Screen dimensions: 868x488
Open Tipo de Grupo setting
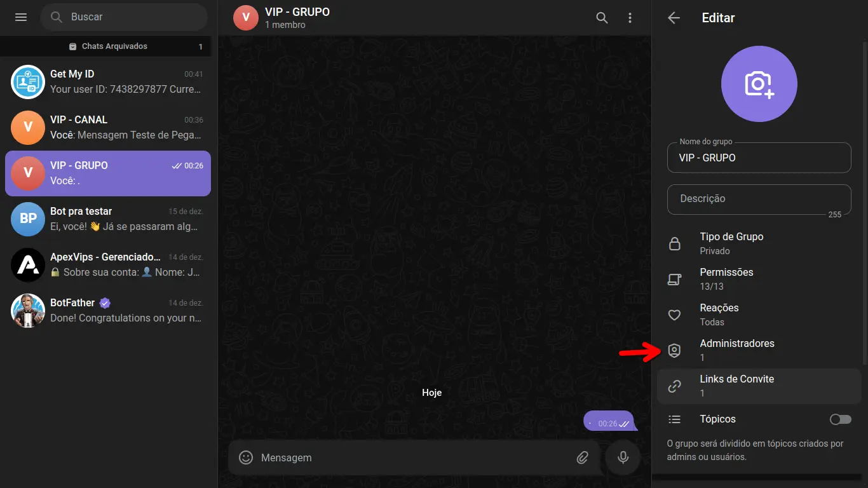point(759,243)
